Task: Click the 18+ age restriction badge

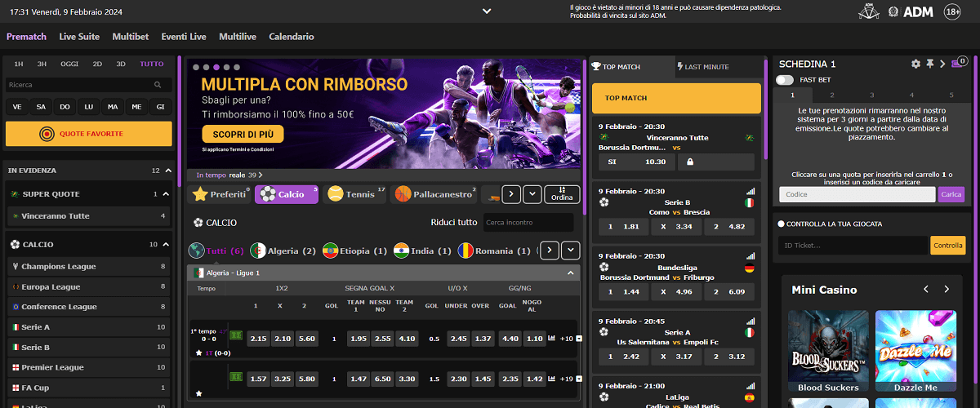Action: tap(952, 11)
